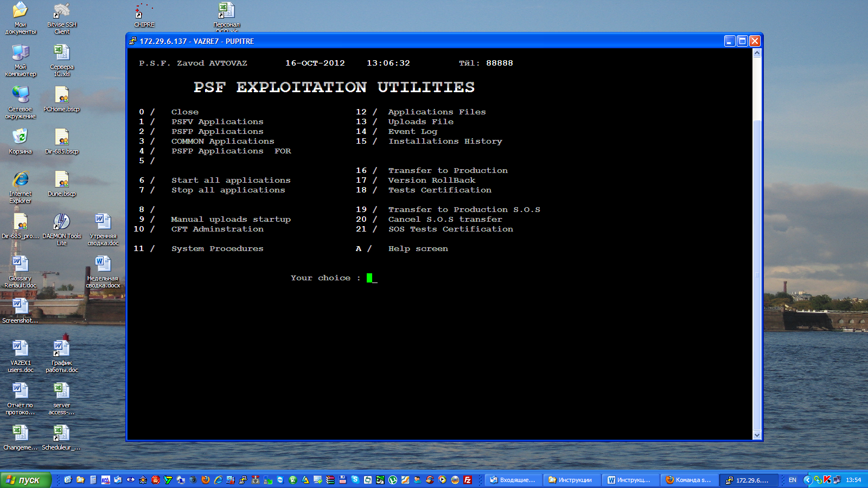
Task: Select Утренняя сводка.doc file icon
Action: pos(103,229)
